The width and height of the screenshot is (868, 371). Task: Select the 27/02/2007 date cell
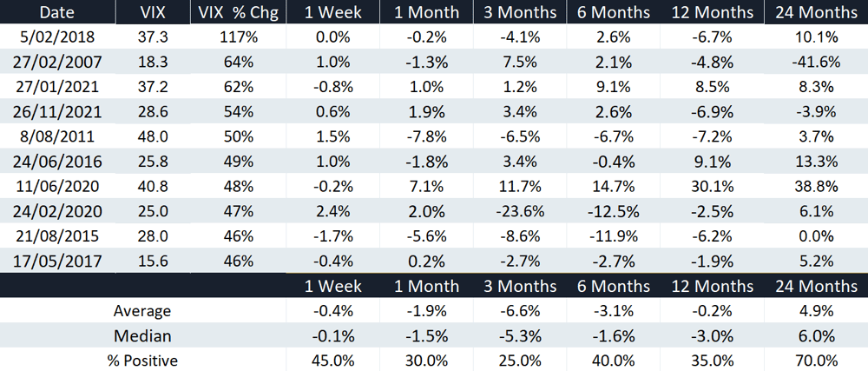click(x=57, y=62)
